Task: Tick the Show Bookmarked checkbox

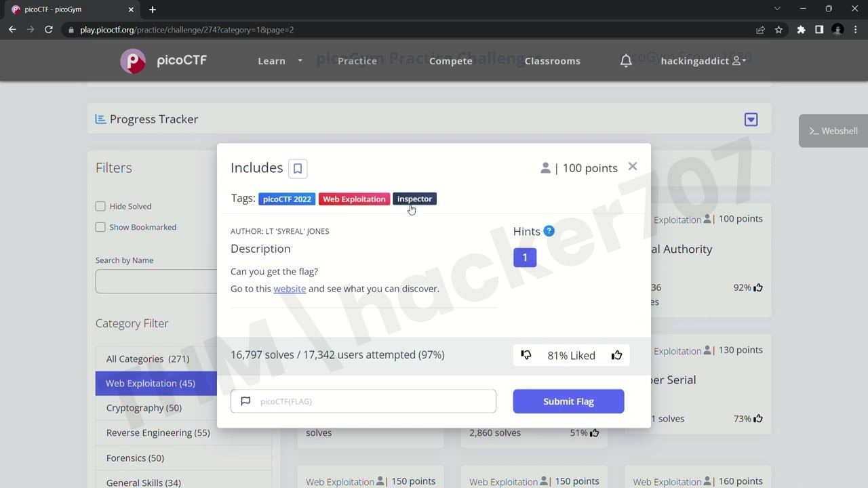Action: 100,227
